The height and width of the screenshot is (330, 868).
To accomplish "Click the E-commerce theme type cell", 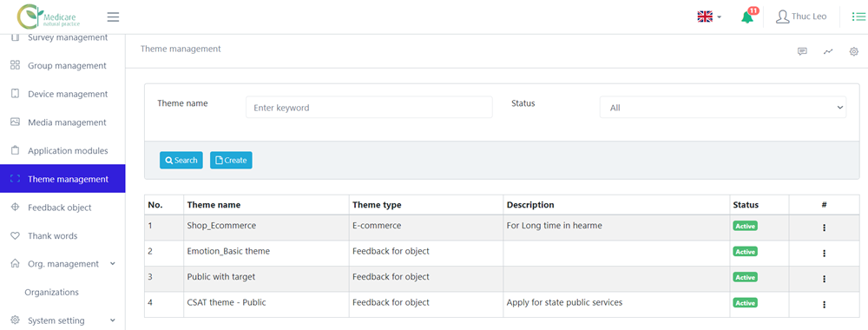I will [425, 228].
